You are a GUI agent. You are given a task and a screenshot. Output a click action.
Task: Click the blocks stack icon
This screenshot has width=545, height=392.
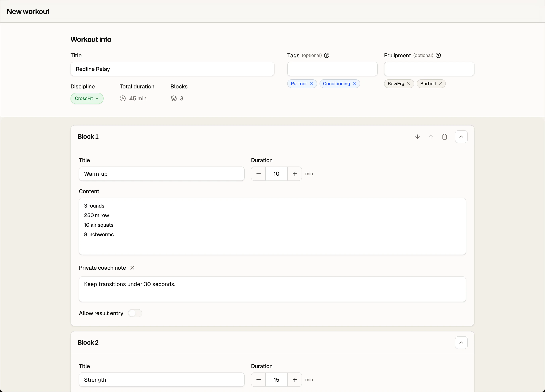pyautogui.click(x=173, y=99)
